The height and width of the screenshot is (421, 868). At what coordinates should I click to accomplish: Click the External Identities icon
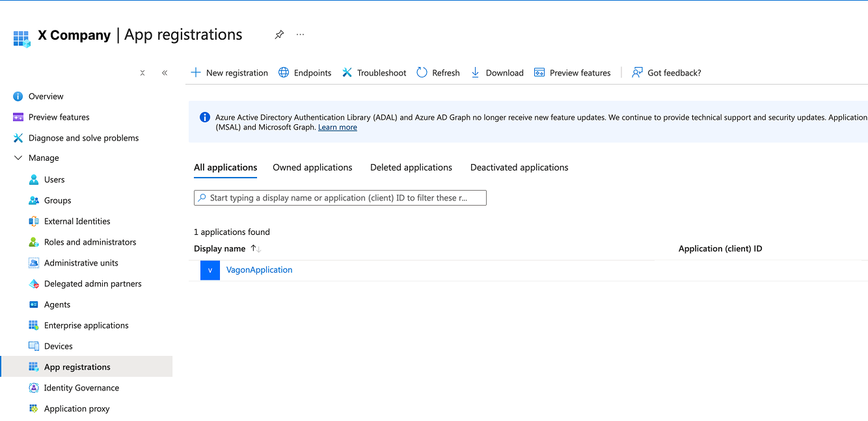34,221
